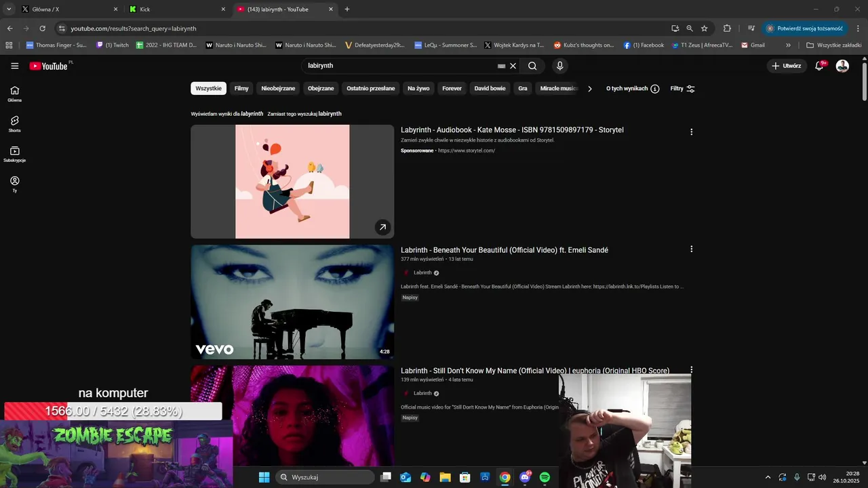This screenshot has width=868, height=488.
Task: Open the Filtry filters panel
Action: tap(682, 89)
